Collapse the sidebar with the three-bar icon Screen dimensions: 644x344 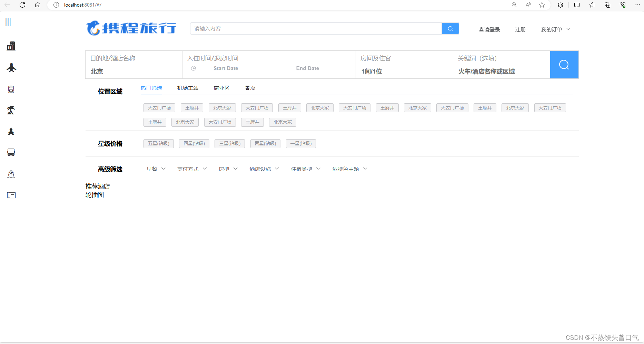pyautogui.click(x=8, y=22)
